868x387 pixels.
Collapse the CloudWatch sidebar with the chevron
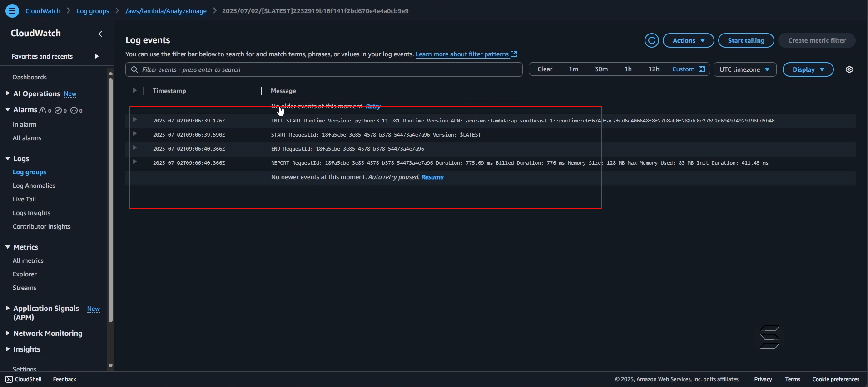pos(100,34)
